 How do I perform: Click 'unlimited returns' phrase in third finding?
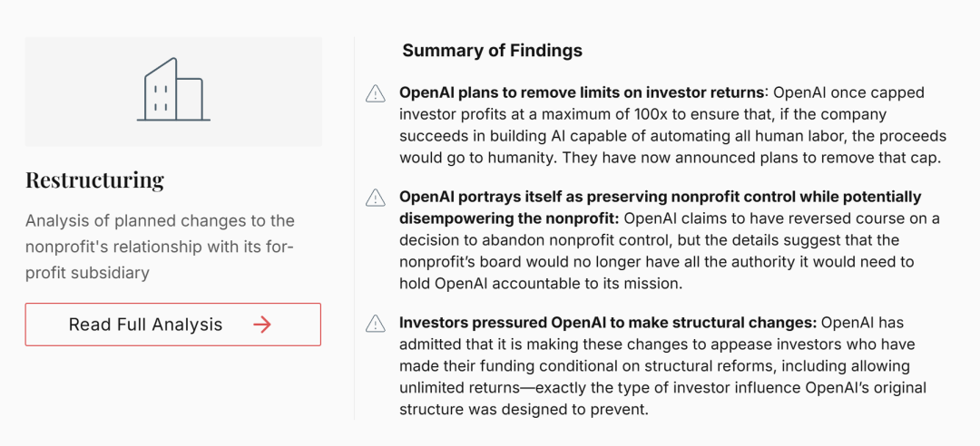[459, 388]
